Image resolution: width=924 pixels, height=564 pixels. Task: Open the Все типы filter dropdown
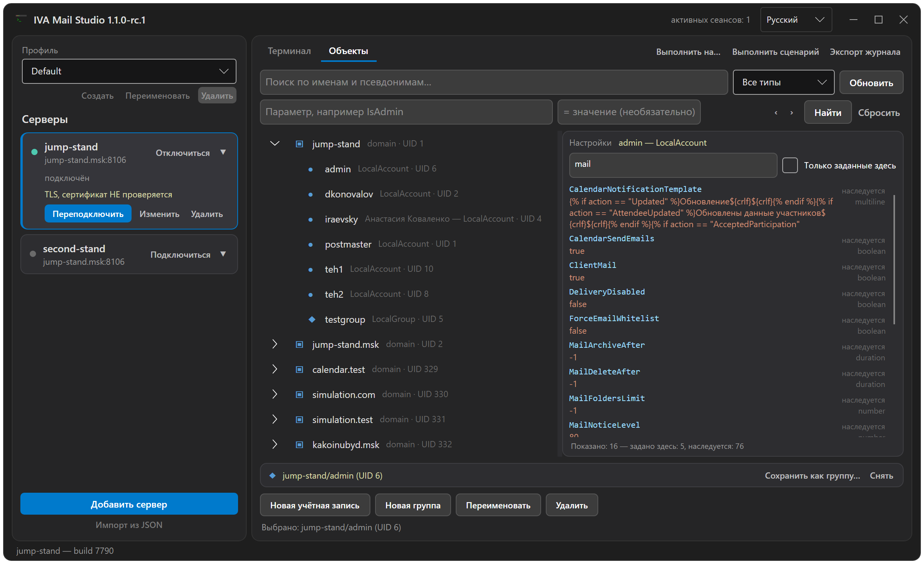pos(783,82)
